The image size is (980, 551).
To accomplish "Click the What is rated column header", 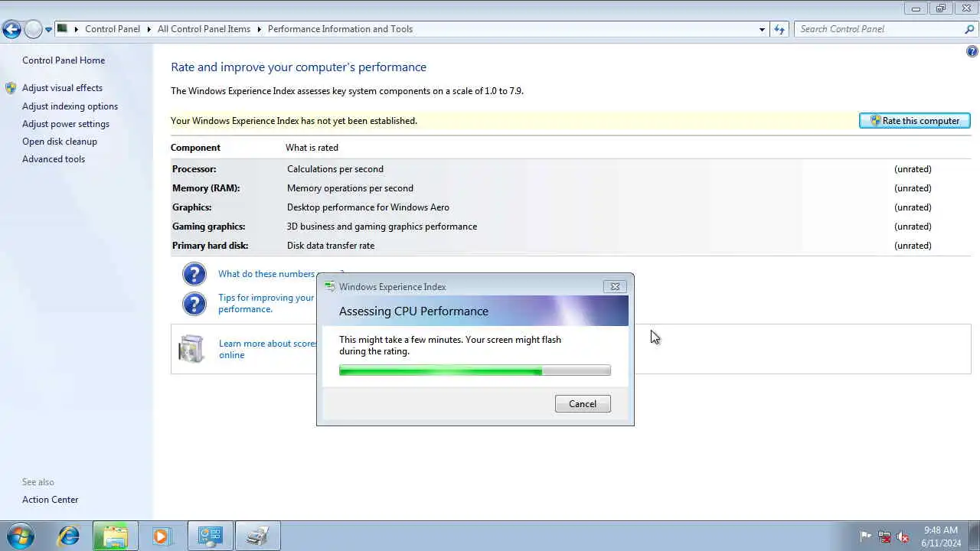I will pyautogui.click(x=312, y=148).
